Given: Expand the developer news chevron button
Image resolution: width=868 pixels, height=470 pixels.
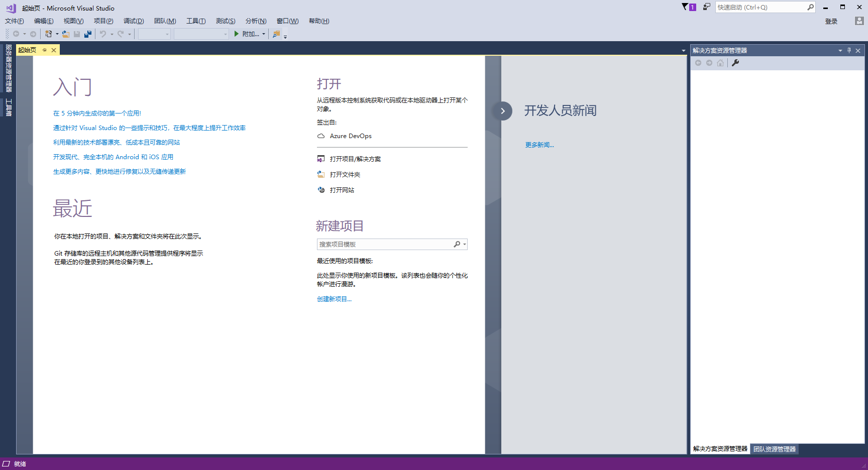Looking at the screenshot, I should pos(502,111).
